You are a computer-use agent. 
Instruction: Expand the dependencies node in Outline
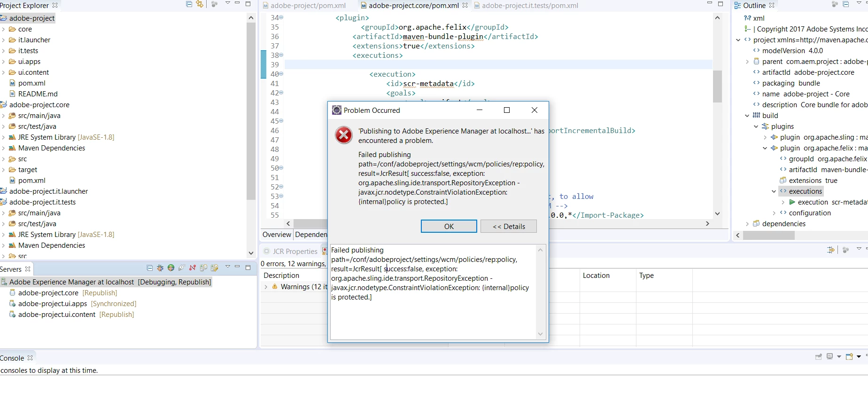click(x=747, y=224)
